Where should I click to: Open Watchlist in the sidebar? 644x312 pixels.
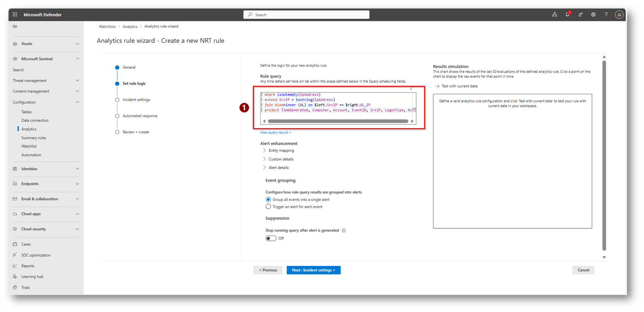click(x=29, y=146)
